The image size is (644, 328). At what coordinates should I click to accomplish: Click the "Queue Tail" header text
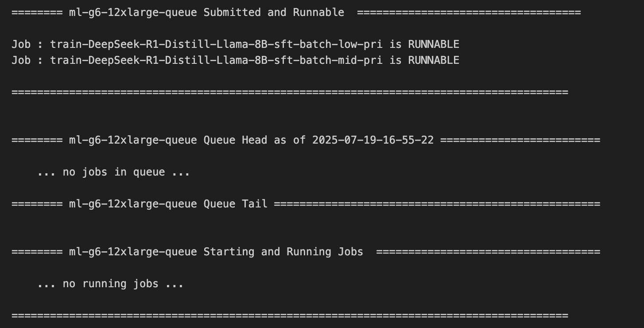[x=235, y=204]
